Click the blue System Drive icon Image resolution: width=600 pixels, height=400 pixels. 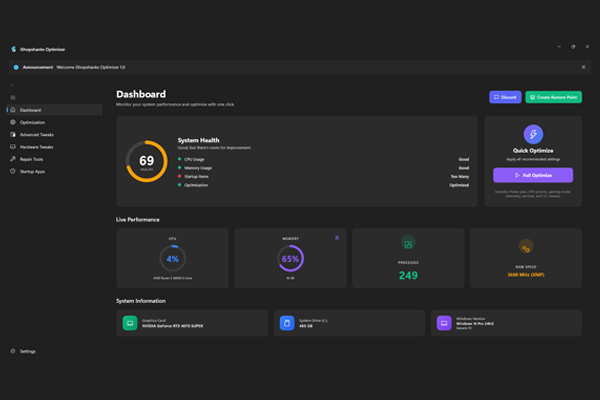click(x=287, y=323)
